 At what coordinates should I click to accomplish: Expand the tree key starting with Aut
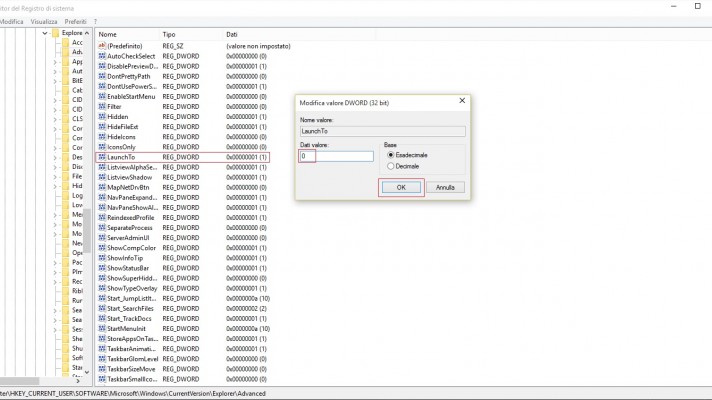click(55, 72)
